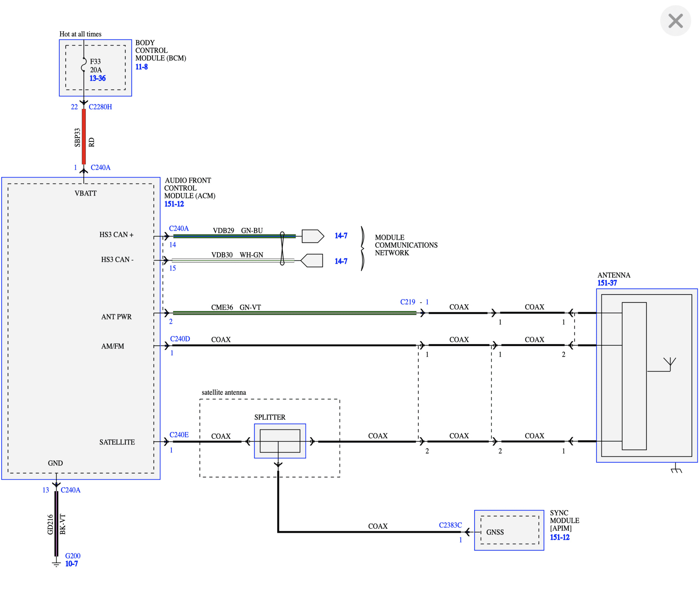The image size is (700, 600).
Task: Open antenna page reference 151-37
Action: (x=607, y=283)
